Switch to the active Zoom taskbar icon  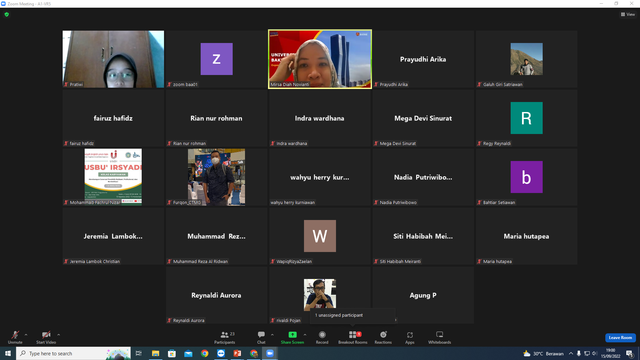(270, 353)
